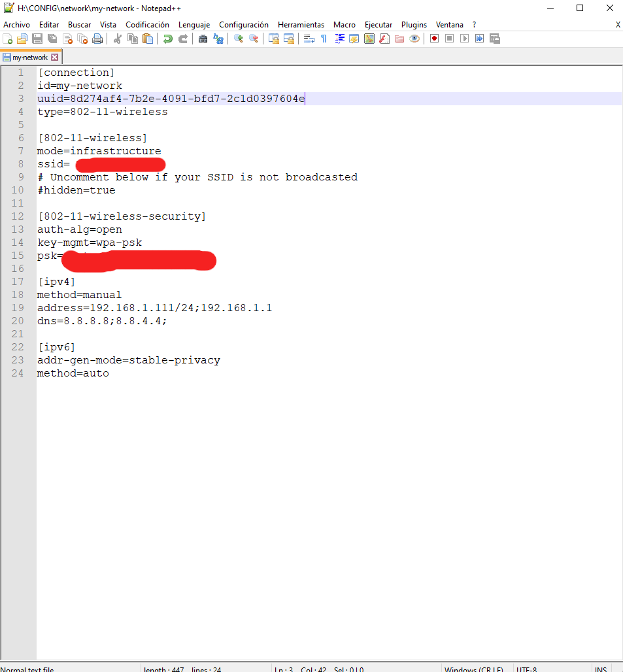Open Folder as Workspace icon

pos(399,39)
